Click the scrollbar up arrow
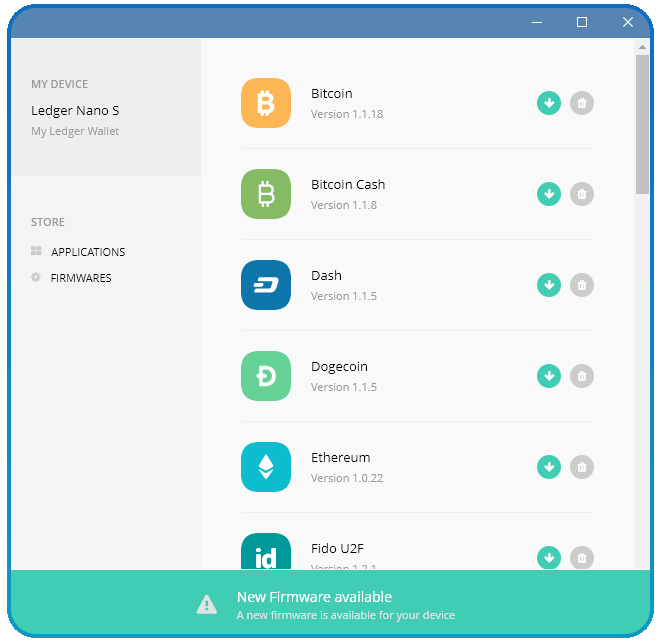This screenshot has width=660, height=642. click(642, 47)
